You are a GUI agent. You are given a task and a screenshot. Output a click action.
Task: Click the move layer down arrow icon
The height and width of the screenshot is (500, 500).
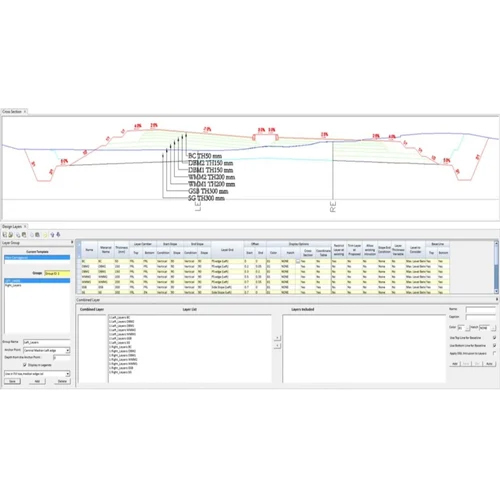pyautogui.click(x=58, y=235)
